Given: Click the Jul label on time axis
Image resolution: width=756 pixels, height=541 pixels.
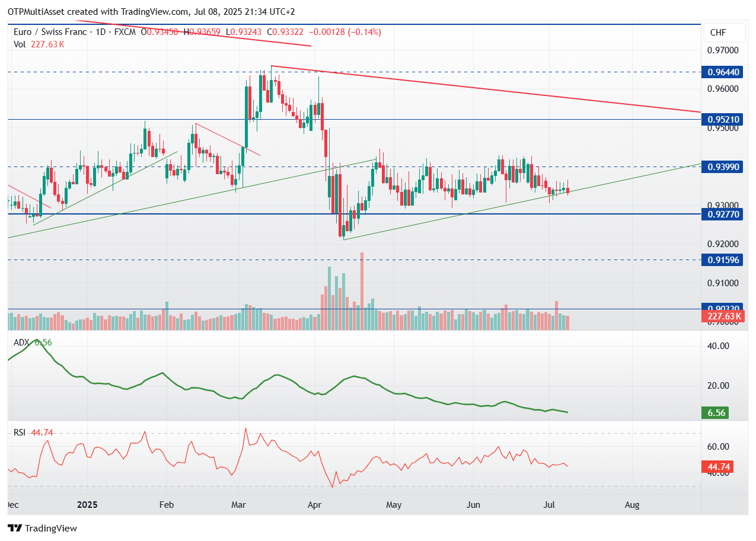Looking at the screenshot, I should coord(549,505).
